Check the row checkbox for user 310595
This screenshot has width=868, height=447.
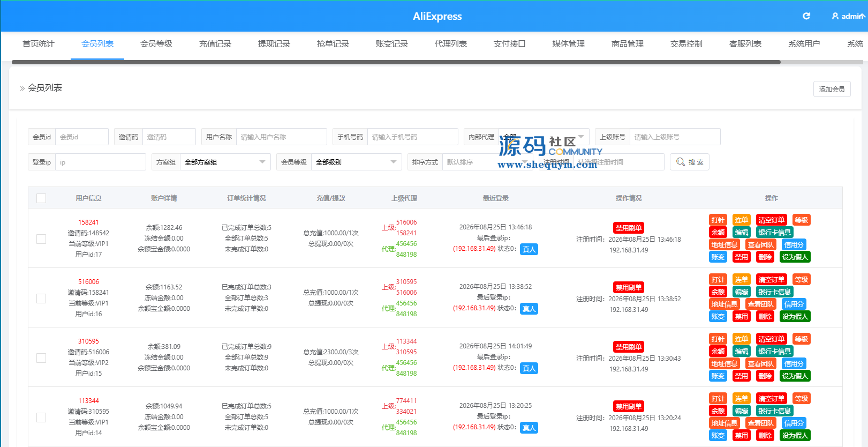41,358
